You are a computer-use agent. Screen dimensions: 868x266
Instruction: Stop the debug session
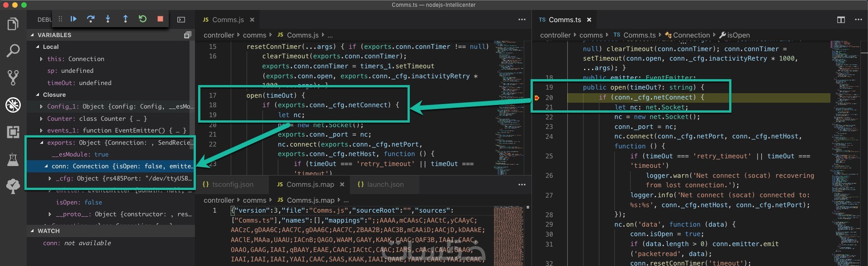[x=160, y=19]
